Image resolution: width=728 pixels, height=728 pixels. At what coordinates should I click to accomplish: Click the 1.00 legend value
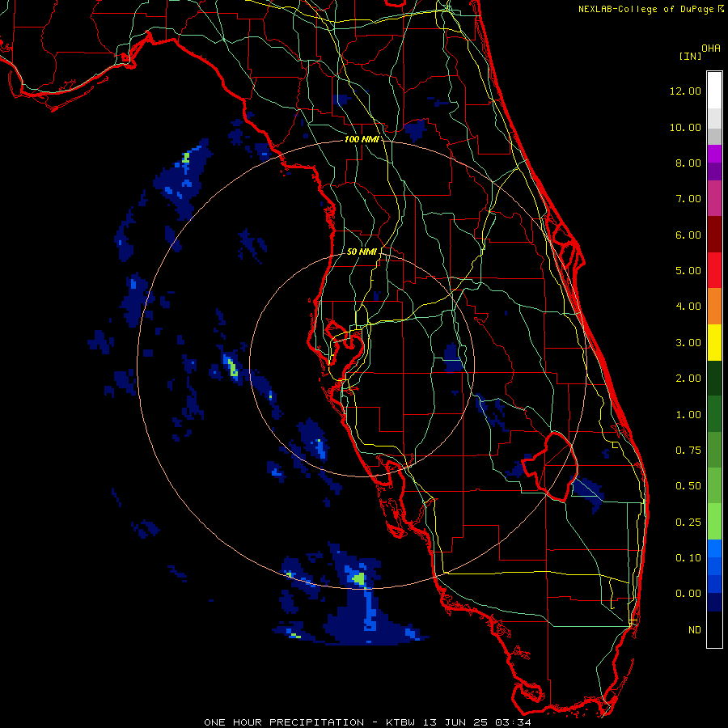pyautogui.click(x=688, y=415)
